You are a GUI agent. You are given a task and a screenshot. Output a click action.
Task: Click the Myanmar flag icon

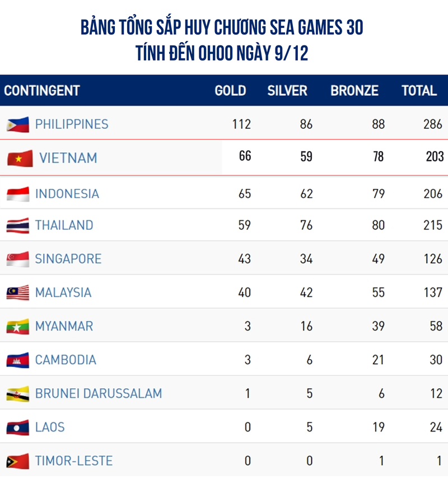18,327
